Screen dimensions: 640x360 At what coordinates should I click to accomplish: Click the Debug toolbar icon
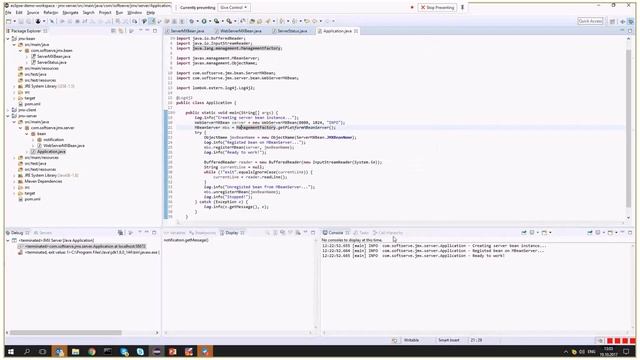(192, 21)
